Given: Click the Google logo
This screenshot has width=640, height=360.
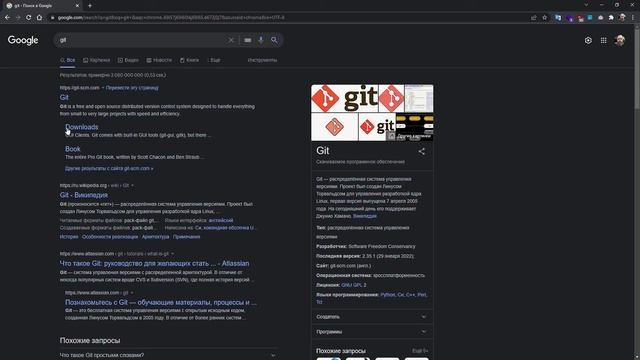Looking at the screenshot, I should 23,40.
